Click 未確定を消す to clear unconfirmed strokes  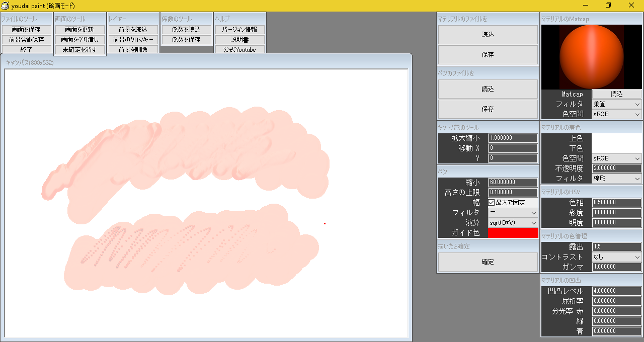pos(80,50)
